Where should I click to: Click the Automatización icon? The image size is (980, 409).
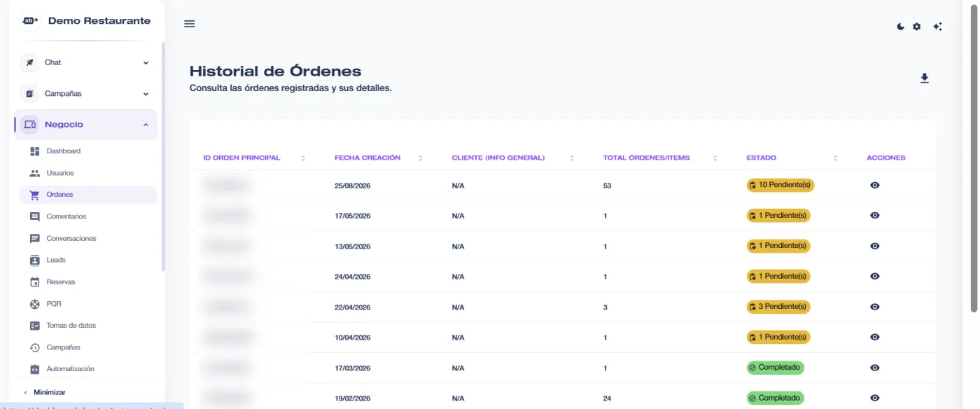[35, 369]
